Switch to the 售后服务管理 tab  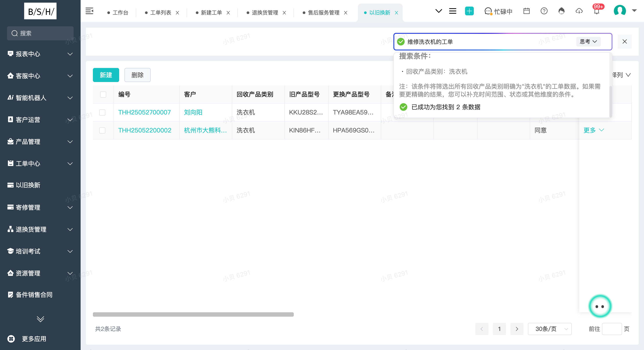coord(321,12)
